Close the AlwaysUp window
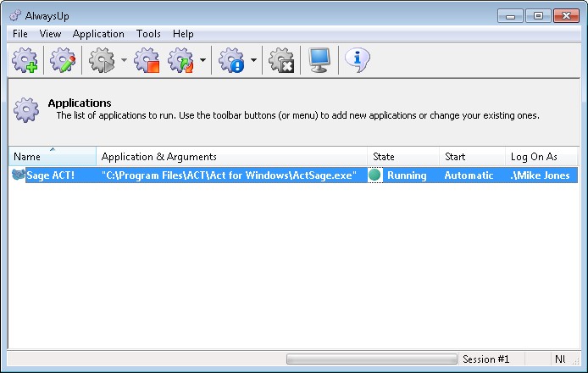 coord(566,16)
